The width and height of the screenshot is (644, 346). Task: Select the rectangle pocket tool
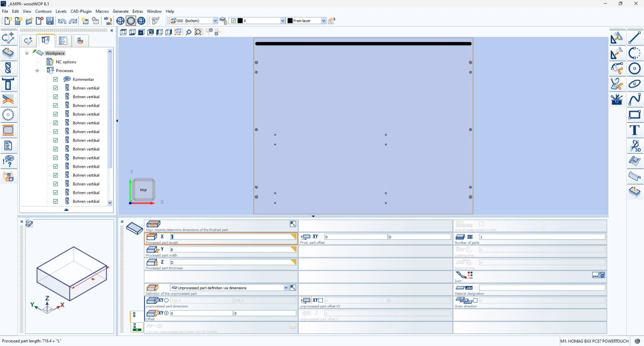[x=8, y=130]
